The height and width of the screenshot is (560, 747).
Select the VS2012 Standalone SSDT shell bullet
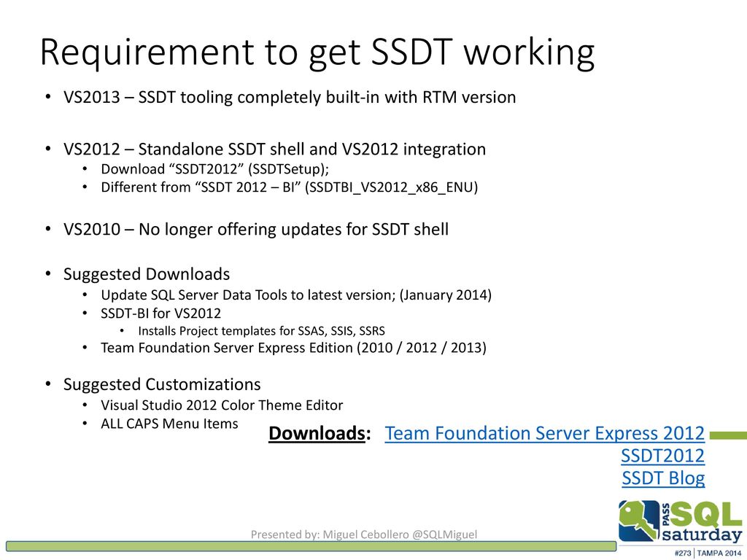pyautogui.click(x=274, y=149)
